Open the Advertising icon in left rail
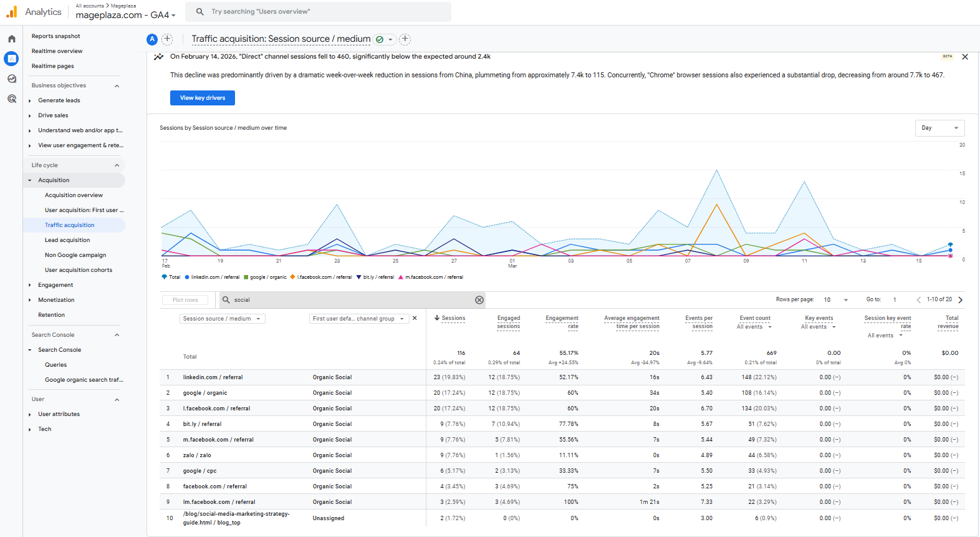 (11, 99)
